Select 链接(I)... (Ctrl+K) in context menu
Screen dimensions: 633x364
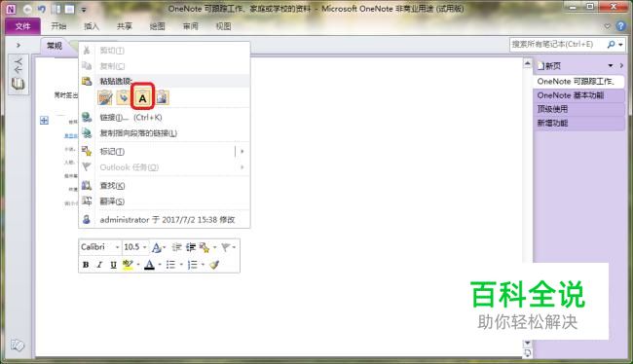(165, 118)
